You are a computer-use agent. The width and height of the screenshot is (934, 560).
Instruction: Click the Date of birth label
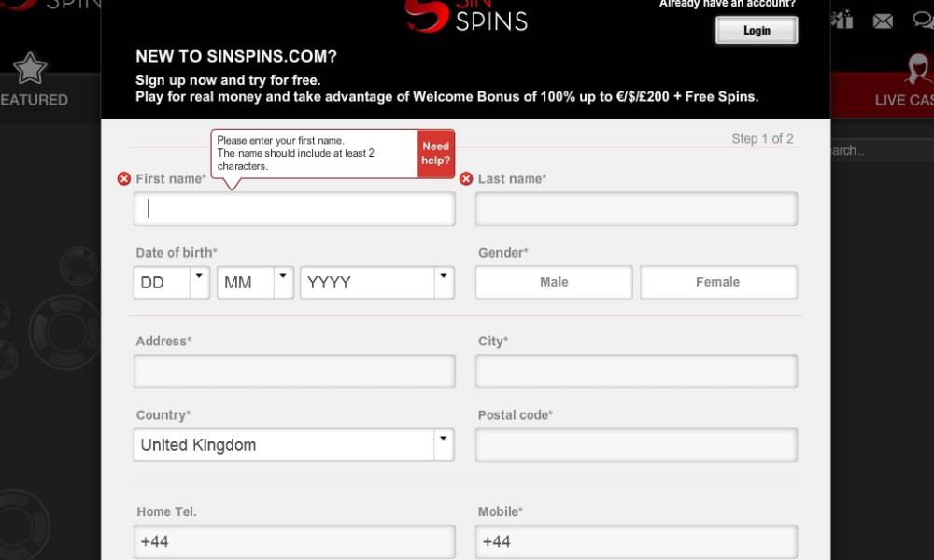click(x=177, y=252)
